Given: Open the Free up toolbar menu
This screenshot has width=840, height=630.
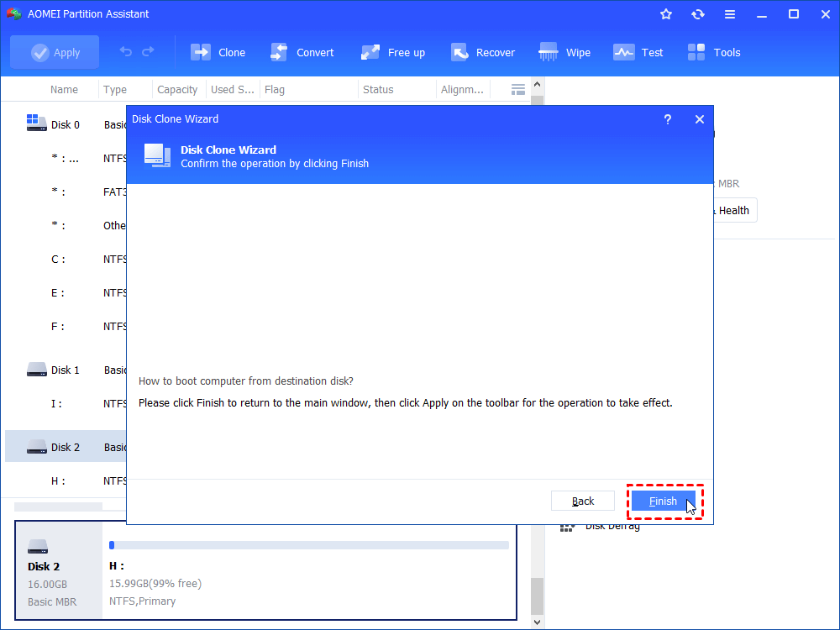Looking at the screenshot, I should click(393, 52).
